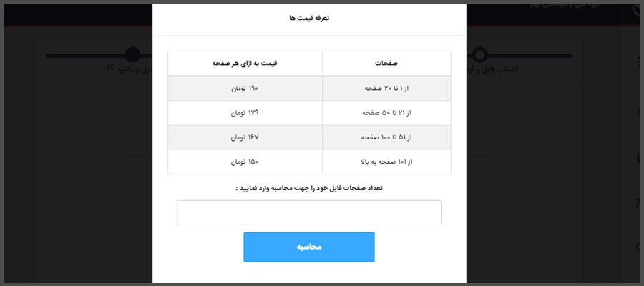Click the ۱۹۰ تومان price cell

tap(245, 88)
